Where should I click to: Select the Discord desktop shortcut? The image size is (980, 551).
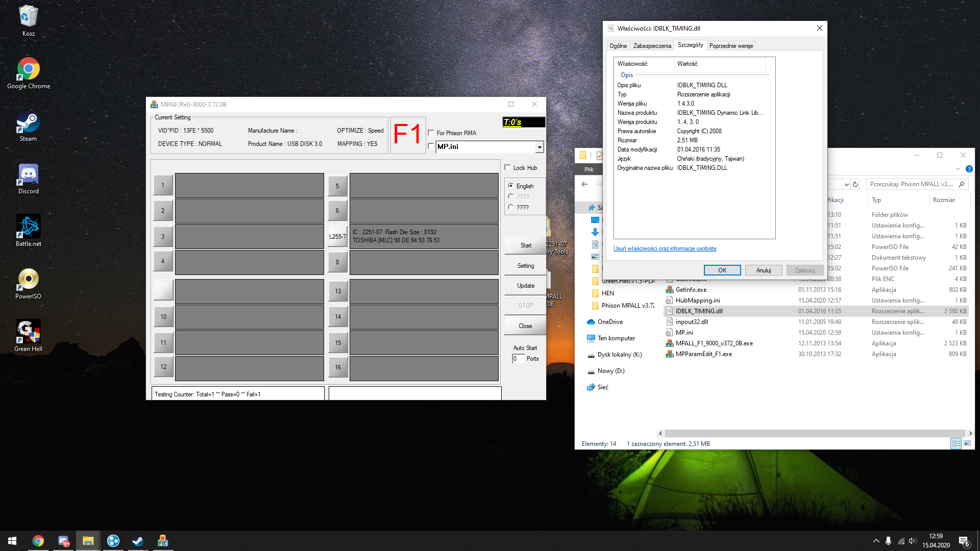click(29, 179)
